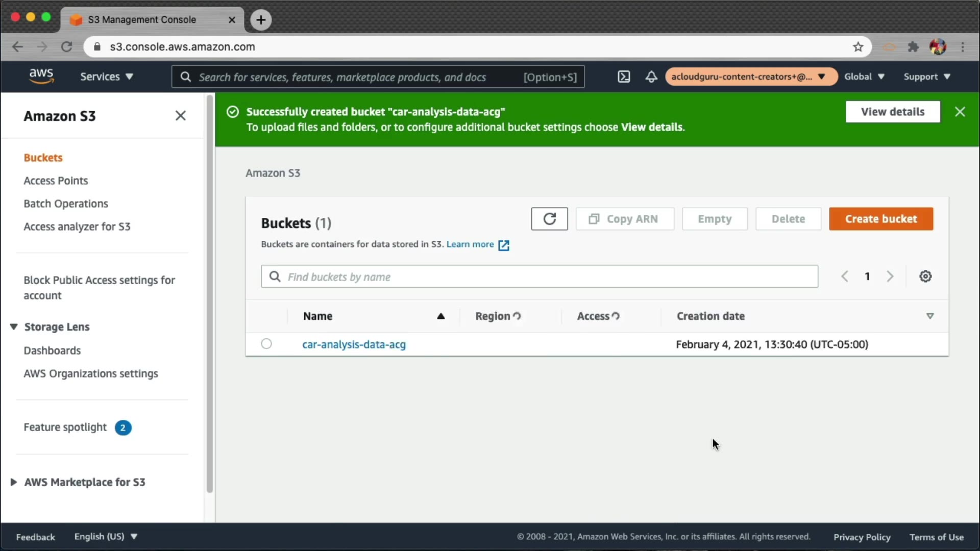This screenshot has width=980, height=551.
Task: Close the Amazon S3 sidebar panel
Action: click(180, 116)
